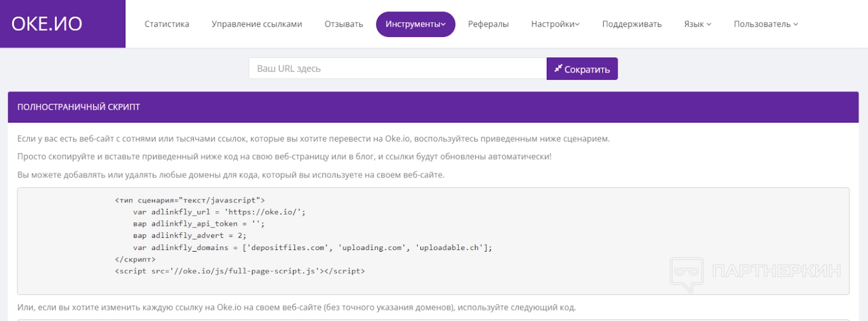
Task: Open the Поддерживать page
Action: point(631,24)
